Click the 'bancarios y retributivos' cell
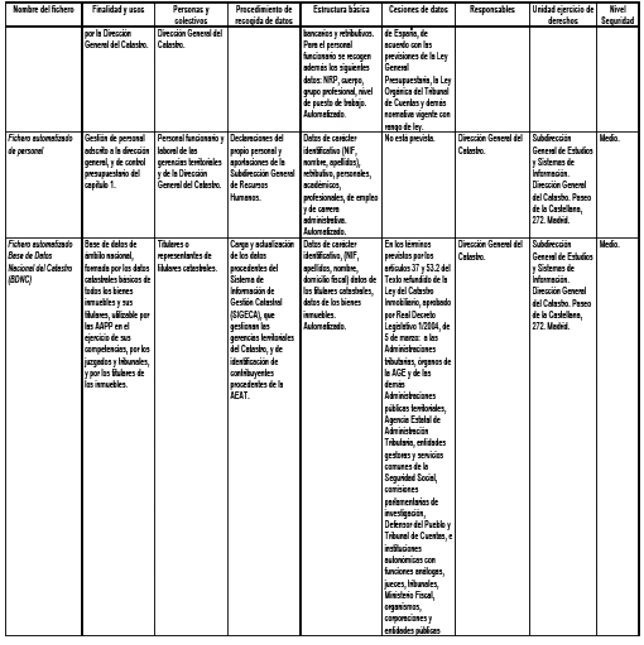This screenshot has height=645, width=644. pyautogui.click(x=341, y=79)
